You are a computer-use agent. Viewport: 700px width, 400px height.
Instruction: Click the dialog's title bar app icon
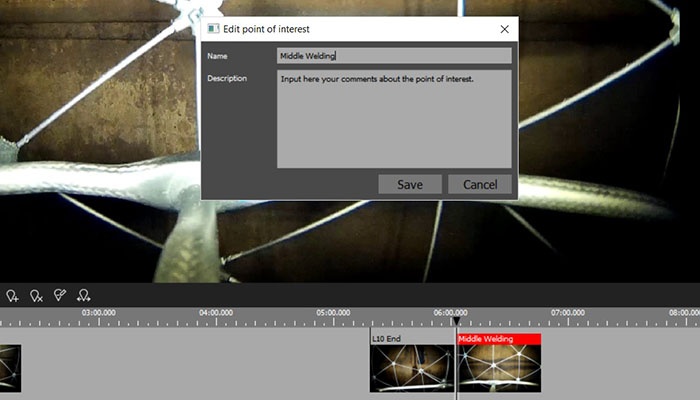[213, 30]
